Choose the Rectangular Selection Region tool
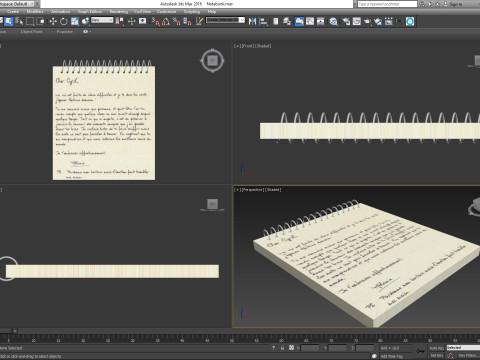Image resolution: width=480 pixels, height=360 pixels. pos(30,22)
